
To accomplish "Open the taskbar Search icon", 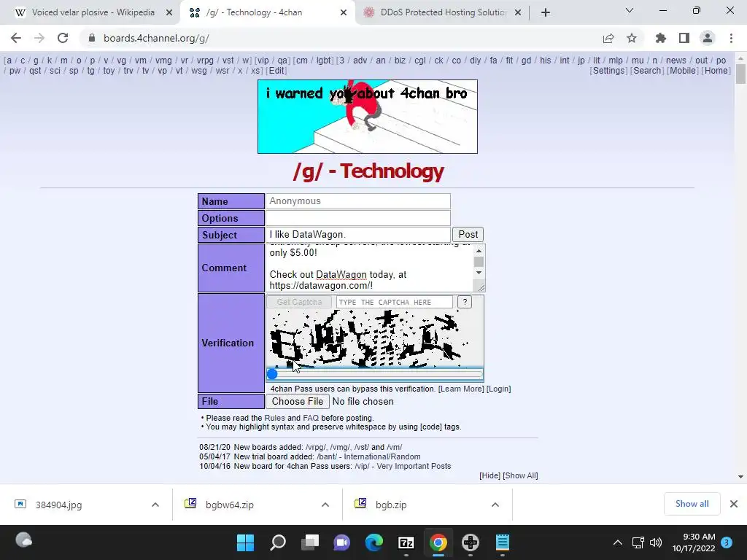I will 278,542.
